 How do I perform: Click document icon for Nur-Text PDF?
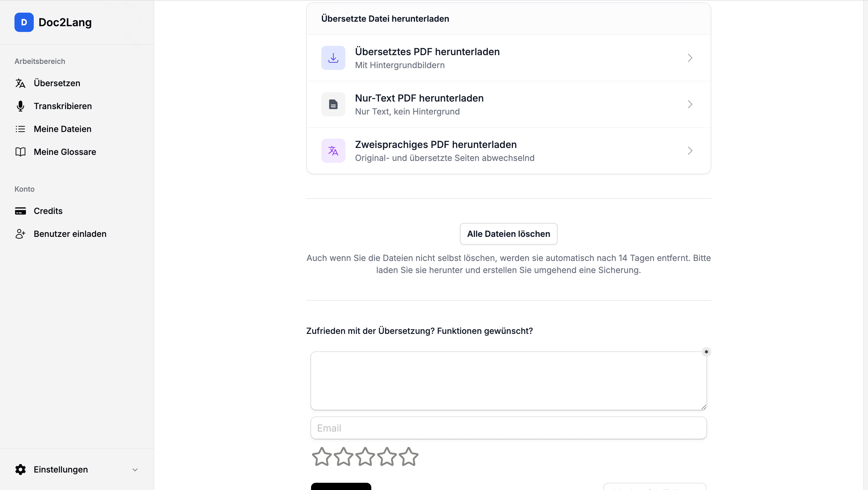pos(333,105)
